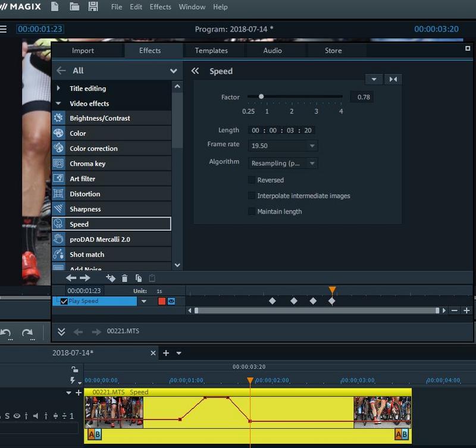476x448 pixels.
Task: Open the Frame rate dropdown
Action: pos(312,146)
